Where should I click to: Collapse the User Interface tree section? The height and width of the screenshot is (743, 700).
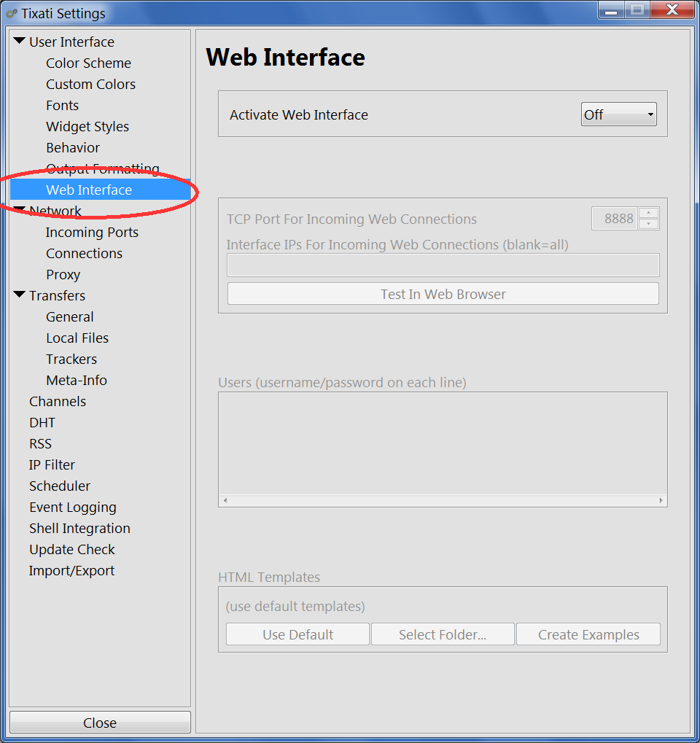pyautogui.click(x=20, y=42)
